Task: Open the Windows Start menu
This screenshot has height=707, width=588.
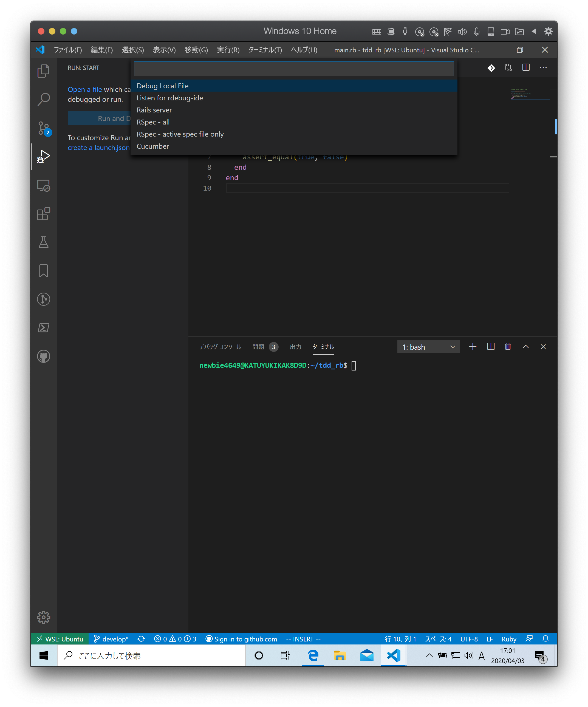Action: click(x=44, y=655)
